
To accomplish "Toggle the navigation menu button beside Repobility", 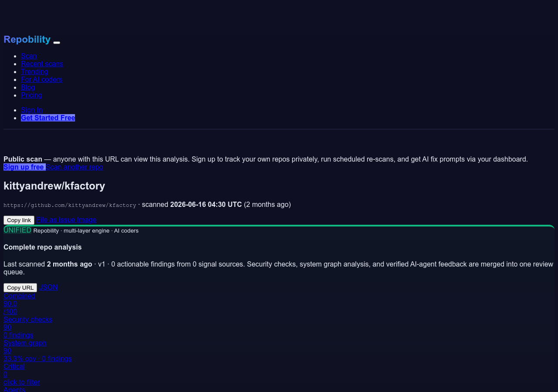I will pyautogui.click(x=57, y=42).
